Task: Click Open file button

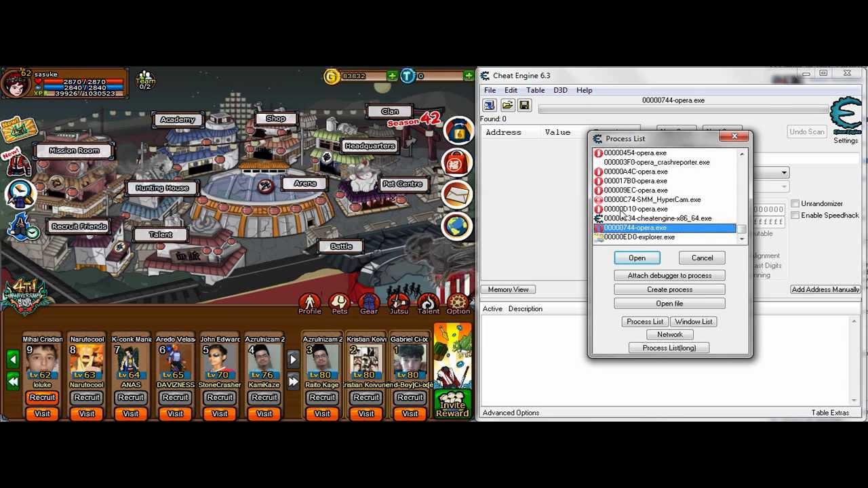Action: (669, 304)
